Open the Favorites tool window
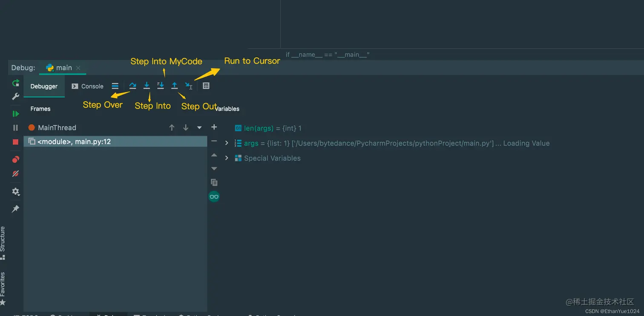 (3, 289)
